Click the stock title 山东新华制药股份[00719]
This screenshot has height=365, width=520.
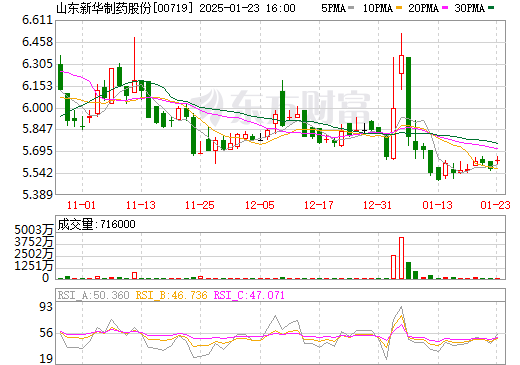[125, 8]
